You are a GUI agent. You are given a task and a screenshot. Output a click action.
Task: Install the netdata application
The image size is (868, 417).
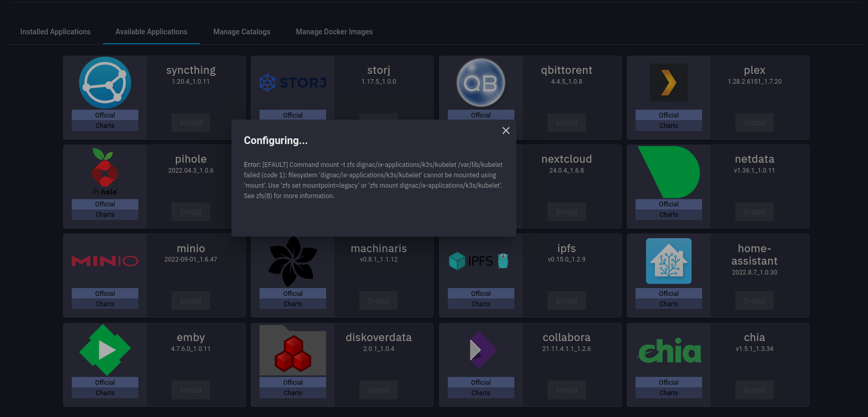(755, 212)
